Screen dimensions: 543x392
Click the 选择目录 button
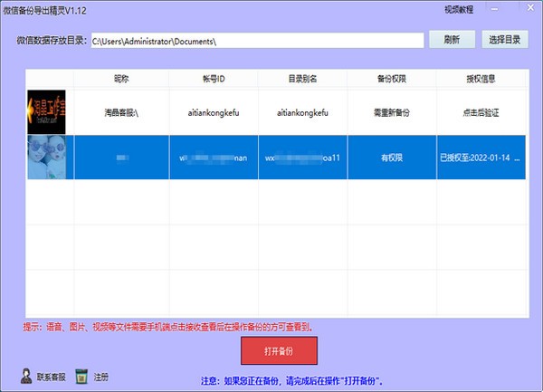tap(504, 40)
